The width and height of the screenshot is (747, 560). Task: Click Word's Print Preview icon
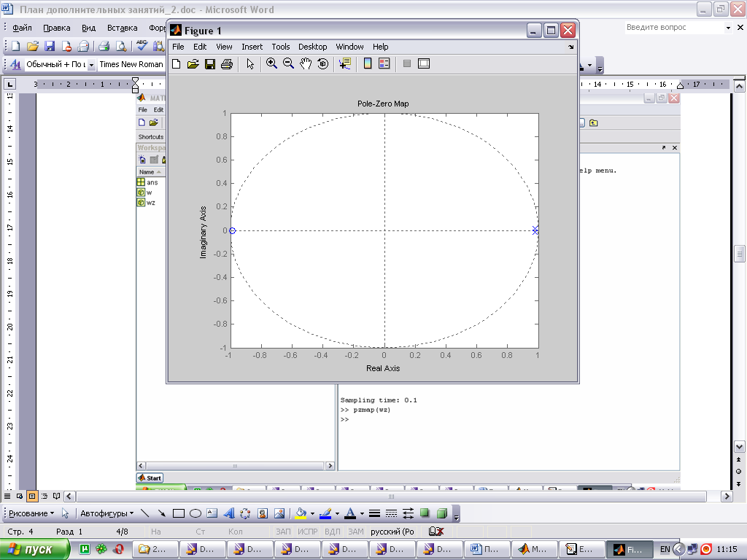coord(122,46)
